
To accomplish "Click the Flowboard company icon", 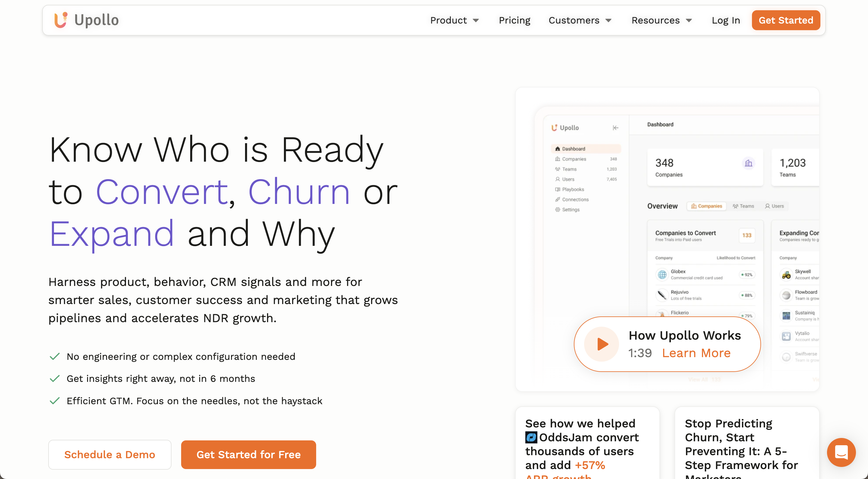I will pyautogui.click(x=786, y=295).
